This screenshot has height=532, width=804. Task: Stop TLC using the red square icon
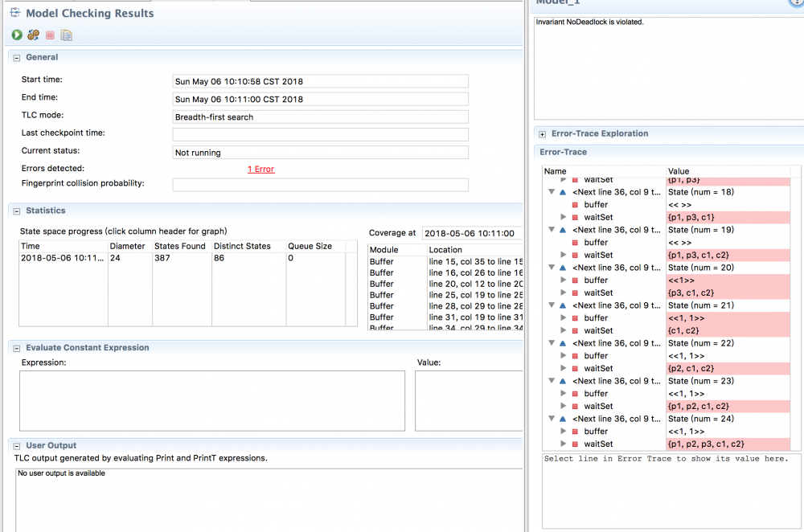50,35
